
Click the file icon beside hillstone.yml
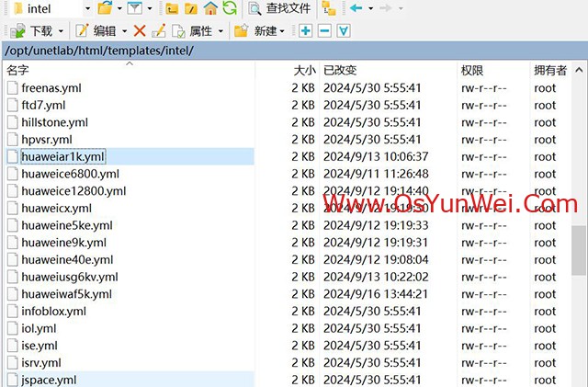coord(13,122)
